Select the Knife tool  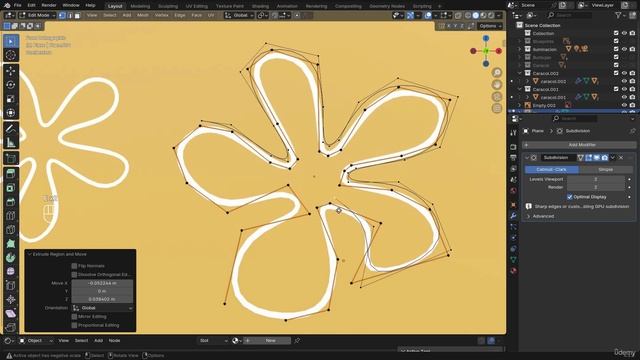point(11,230)
